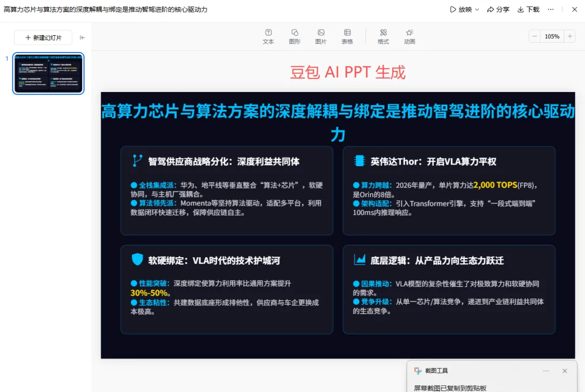Image resolution: width=585 pixels, height=392 pixels.
Task: Click the highlighted 30%-50% value
Action: click(x=149, y=293)
